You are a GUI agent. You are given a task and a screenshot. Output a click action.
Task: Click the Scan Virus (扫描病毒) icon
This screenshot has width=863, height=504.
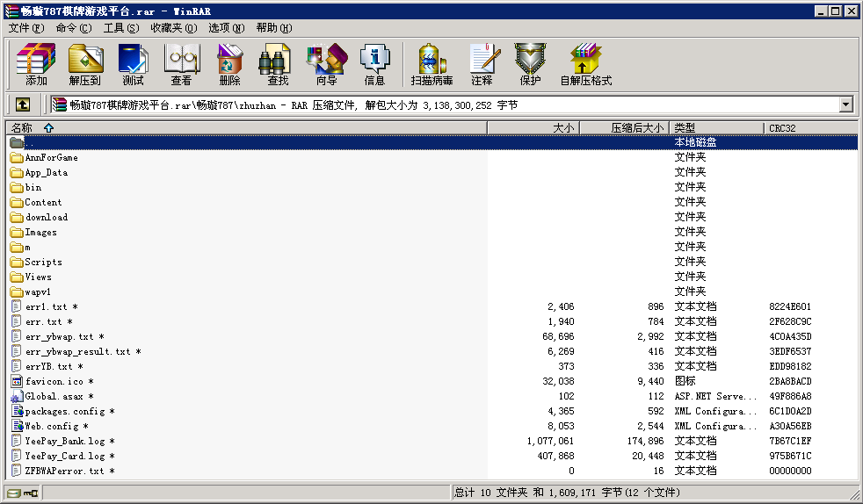[431, 65]
